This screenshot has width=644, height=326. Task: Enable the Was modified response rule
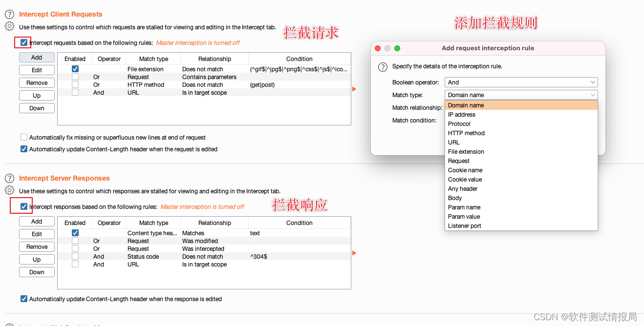(x=75, y=241)
